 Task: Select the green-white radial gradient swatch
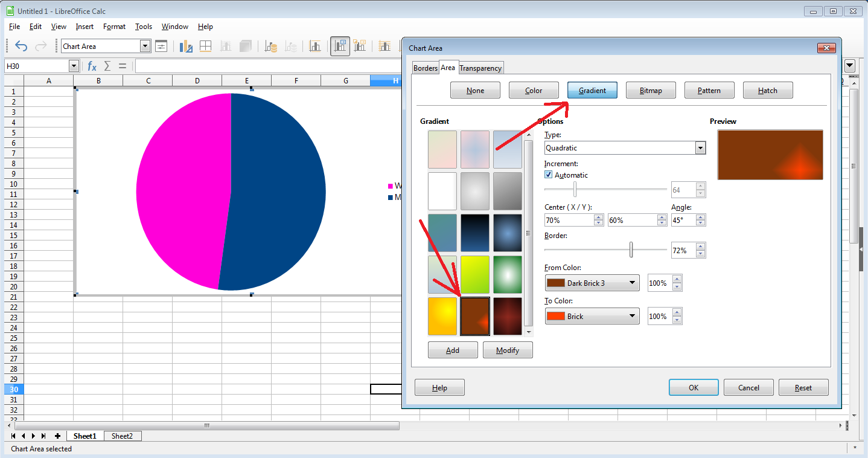(x=508, y=274)
